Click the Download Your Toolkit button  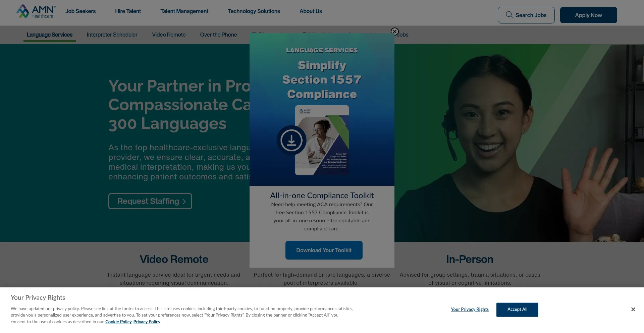click(324, 250)
